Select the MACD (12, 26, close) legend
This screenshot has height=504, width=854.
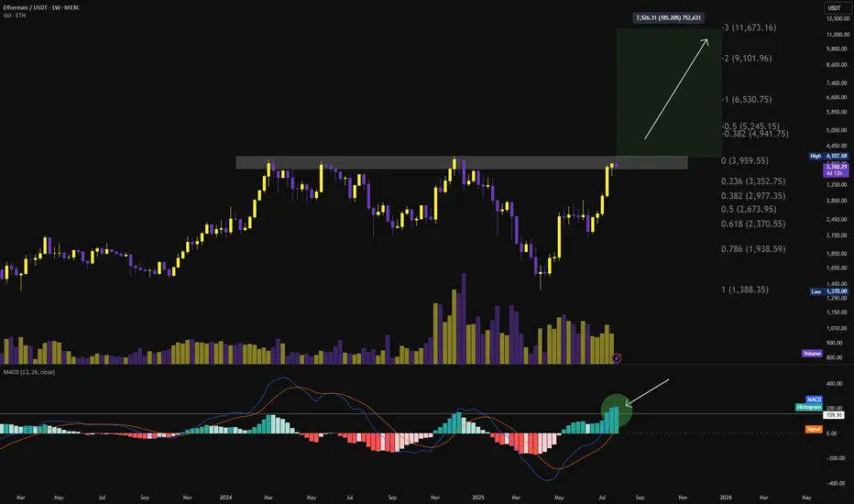(29, 372)
